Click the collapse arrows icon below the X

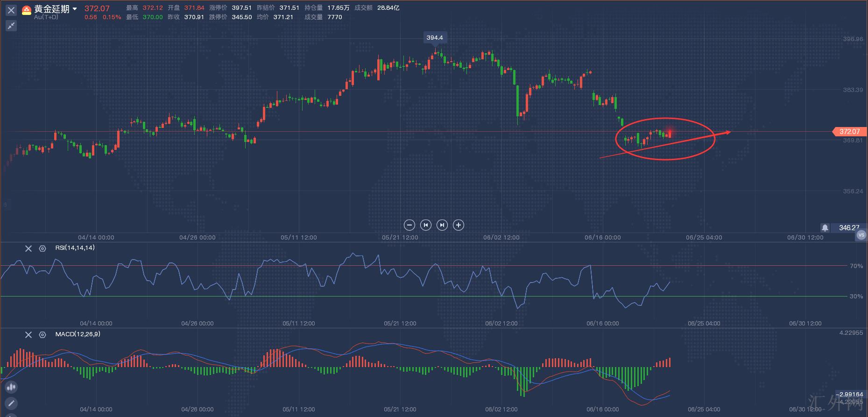(11, 26)
